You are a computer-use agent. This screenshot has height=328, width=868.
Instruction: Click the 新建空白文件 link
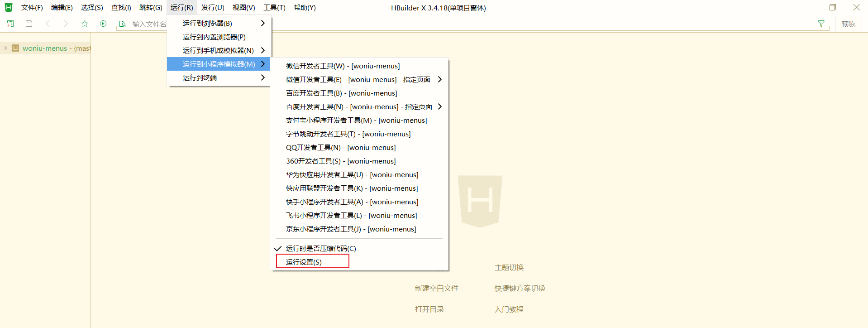[437, 288]
